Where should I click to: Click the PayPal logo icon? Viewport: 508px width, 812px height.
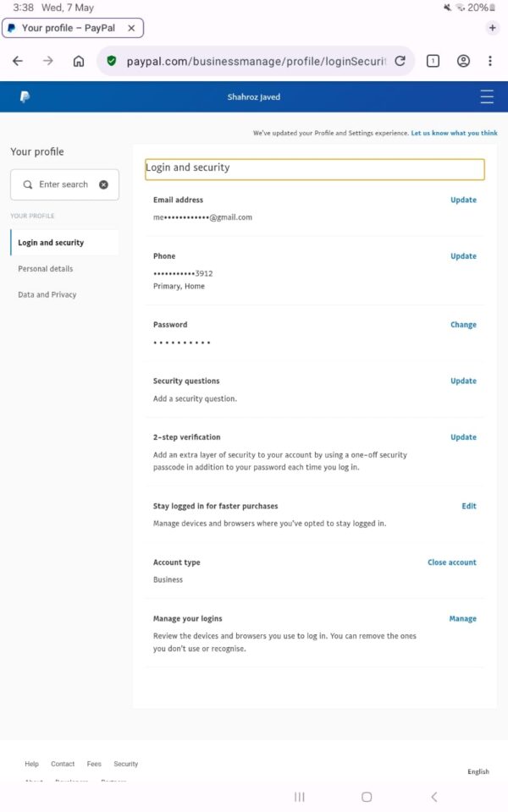click(25, 97)
